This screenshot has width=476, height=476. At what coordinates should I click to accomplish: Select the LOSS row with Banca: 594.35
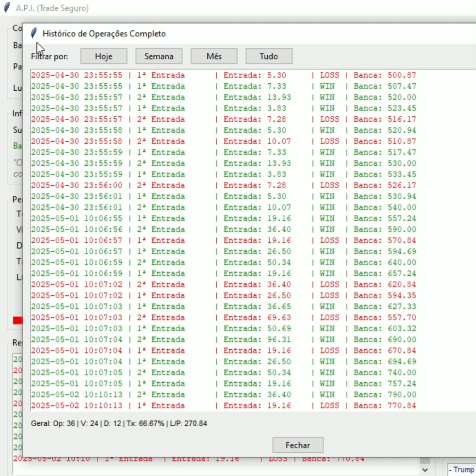[223, 296]
